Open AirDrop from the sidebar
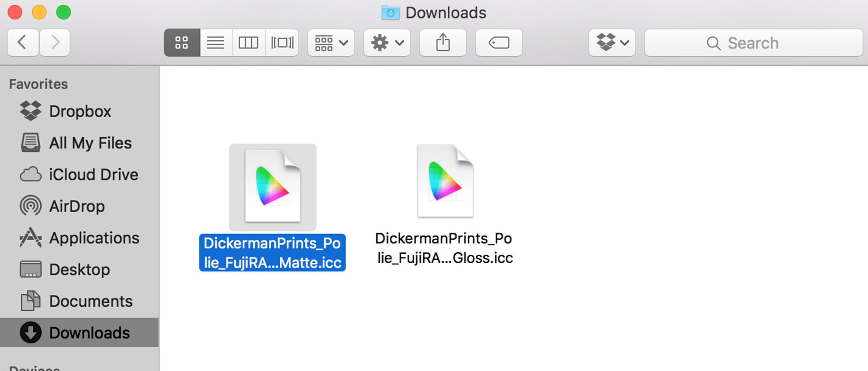Viewport: 868px width, 371px height. coord(77,206)
